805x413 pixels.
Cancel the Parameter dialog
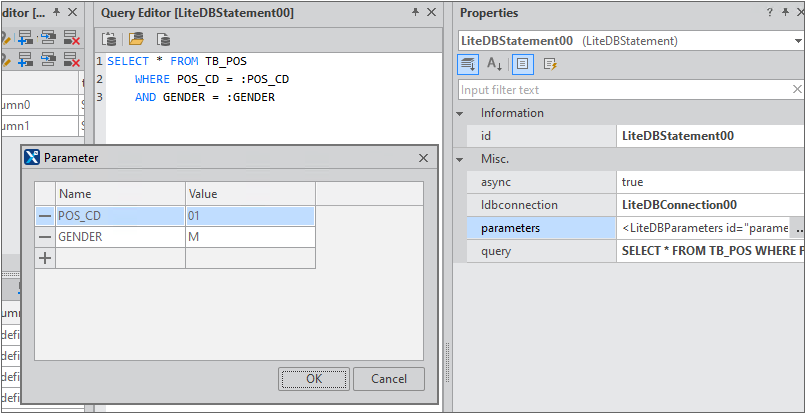(x=389, y=379)
